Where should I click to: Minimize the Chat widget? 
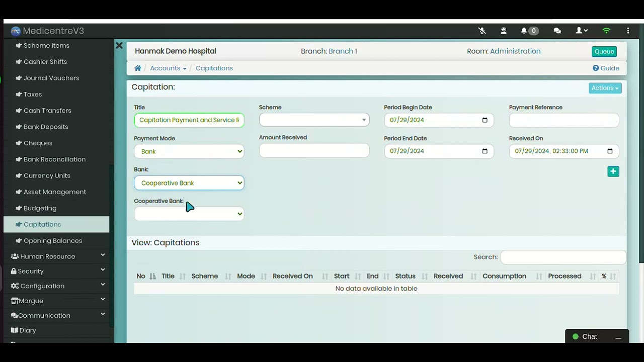tap(618, 337)
